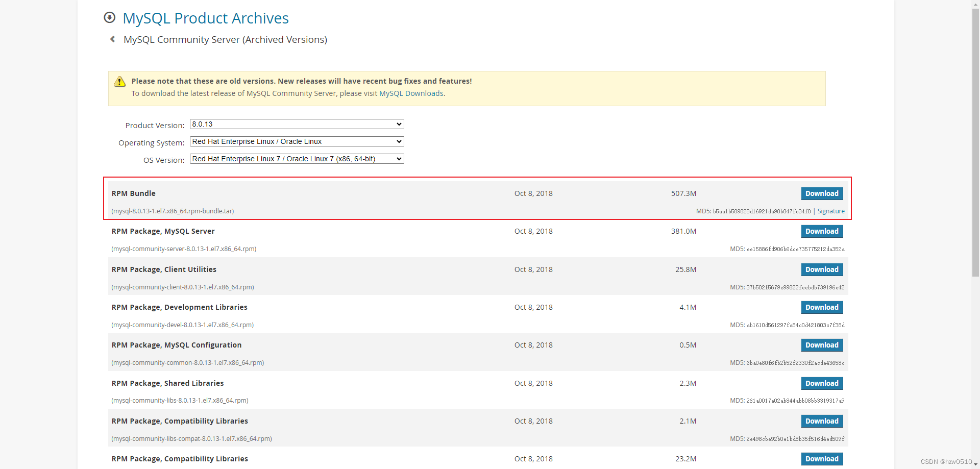Click the 4.1M size value
The width and height of the screenshot is (980, 469).
click(x=688, y=307)
